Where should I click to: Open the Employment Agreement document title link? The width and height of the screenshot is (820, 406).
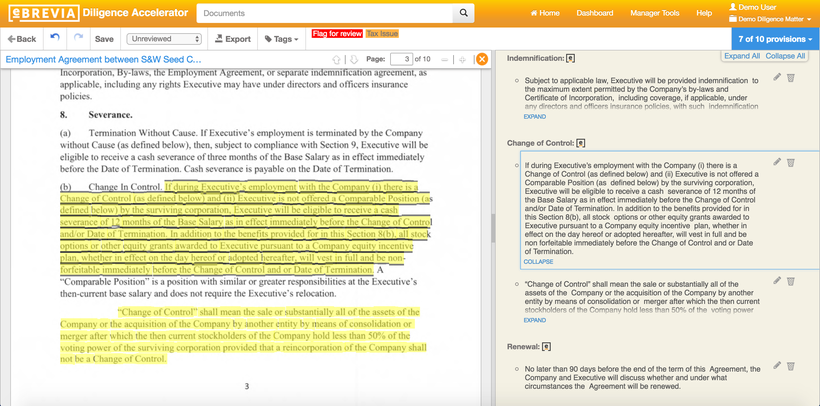(x=103, y=59)
